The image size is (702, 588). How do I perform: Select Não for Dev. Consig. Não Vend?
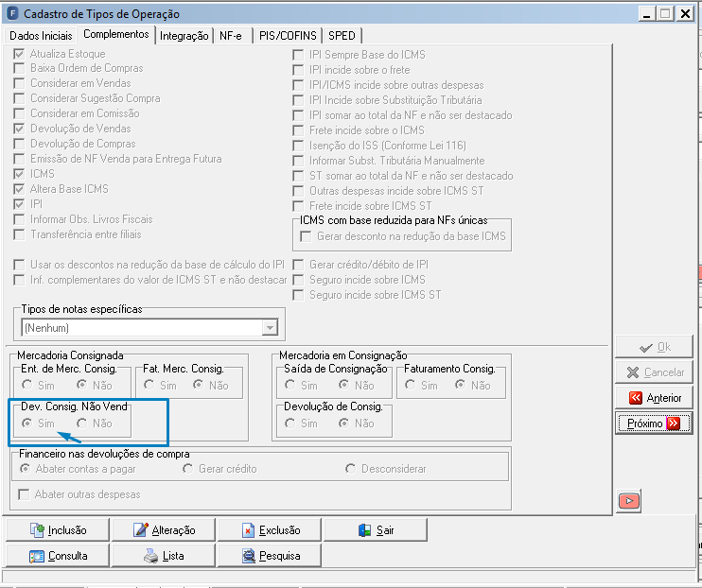click(81, 423)
